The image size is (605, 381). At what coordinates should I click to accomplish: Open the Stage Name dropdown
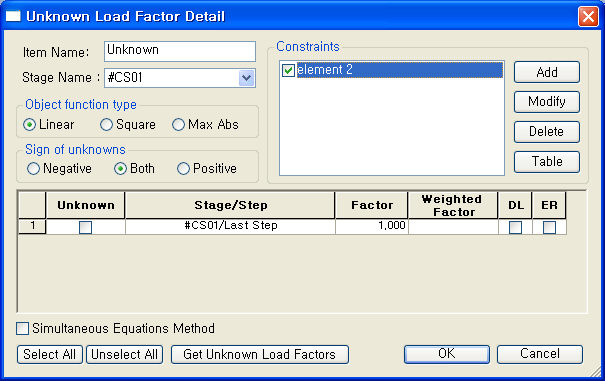(246, 78)
